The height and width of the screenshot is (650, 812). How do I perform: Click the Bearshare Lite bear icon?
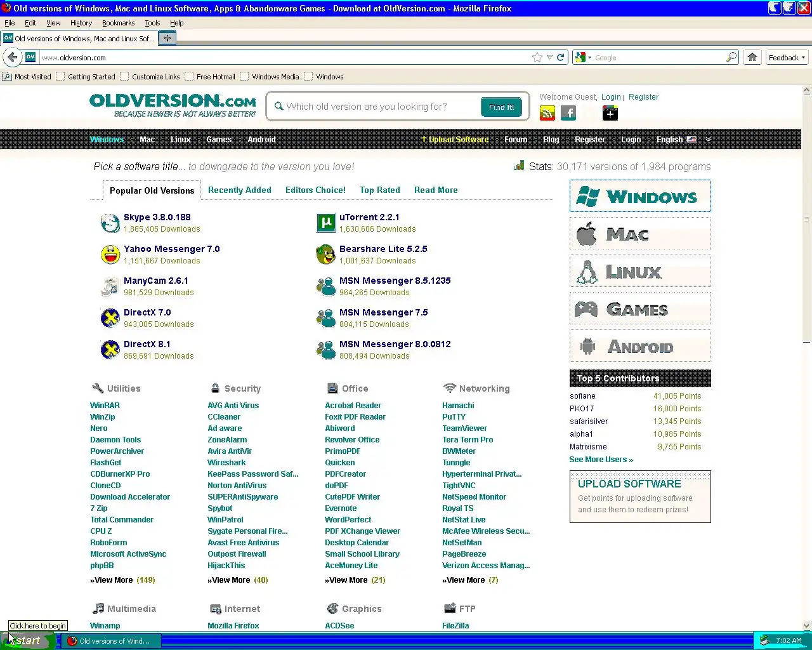(x=325, y=255)
